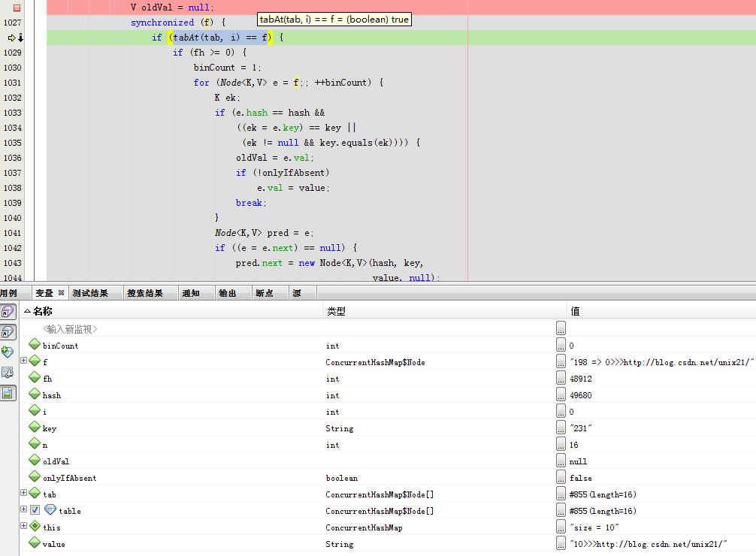Click the bottom picture-like icon in the variables sidebar
Viewport: 756px width, 556px height.
[8, 393]
